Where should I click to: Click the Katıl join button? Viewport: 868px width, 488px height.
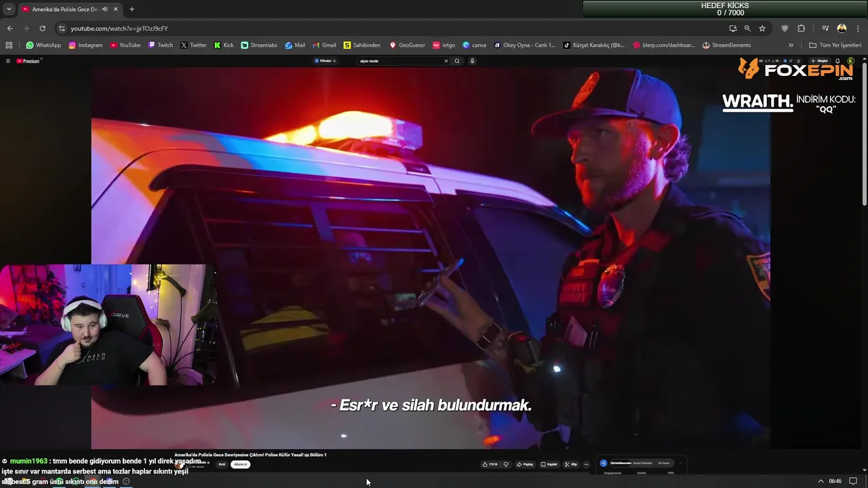(222, 464)
